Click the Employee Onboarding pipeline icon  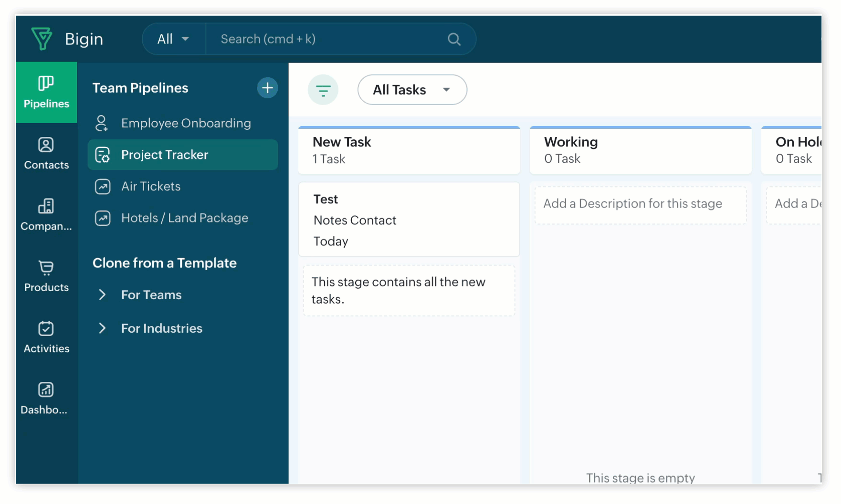(x=102, y=123)
